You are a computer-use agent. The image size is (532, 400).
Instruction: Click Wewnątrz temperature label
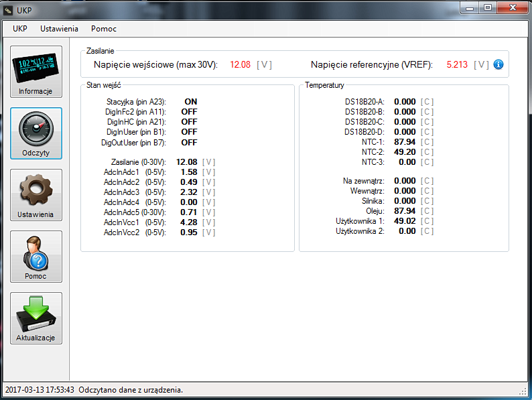tap(367, 191)
